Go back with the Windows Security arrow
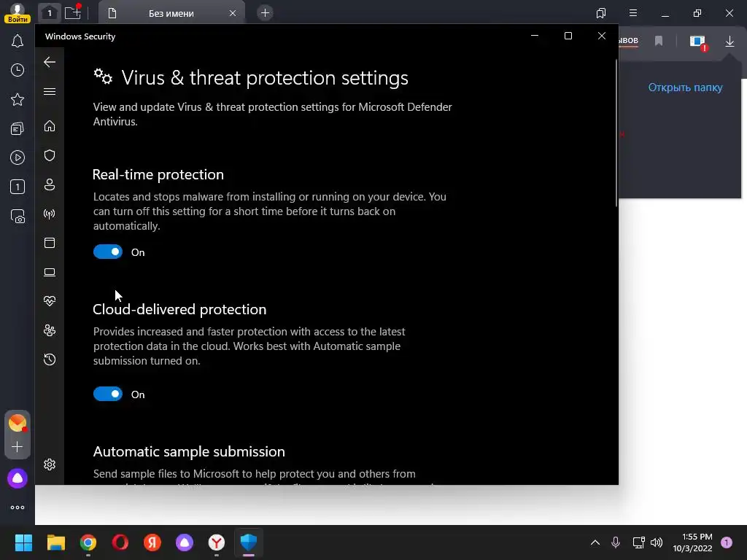Image resolution: width=747 pixels, height=560 pixels. coord(50,62)
